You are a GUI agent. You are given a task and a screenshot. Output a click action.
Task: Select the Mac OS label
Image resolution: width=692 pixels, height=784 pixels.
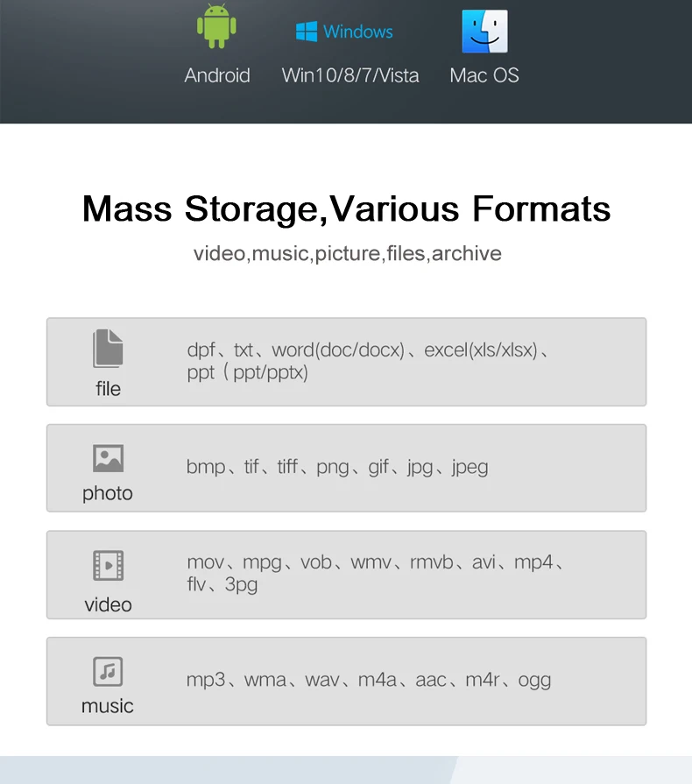(484, 75)
